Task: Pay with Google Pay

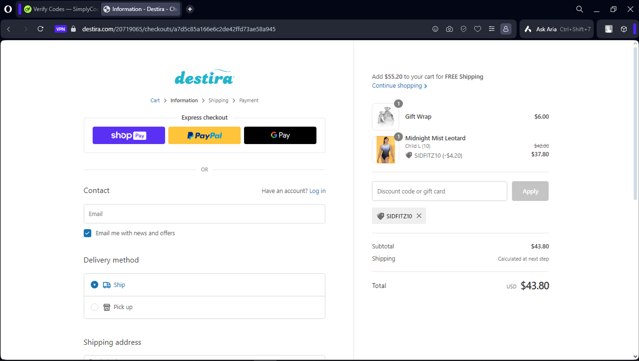Action: (280, 135)
